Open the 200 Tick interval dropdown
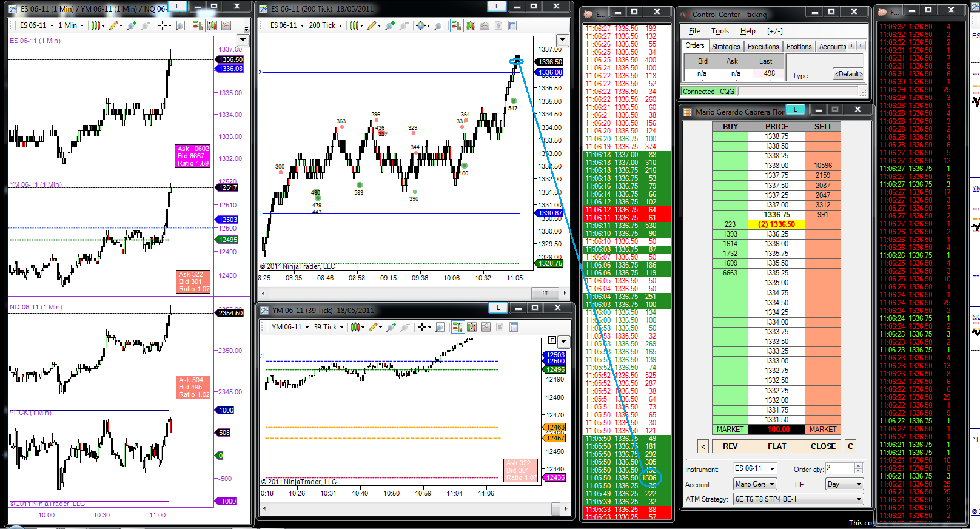This screenshot has width=980, height=529. pyautogui.click(x=326, y=25)
